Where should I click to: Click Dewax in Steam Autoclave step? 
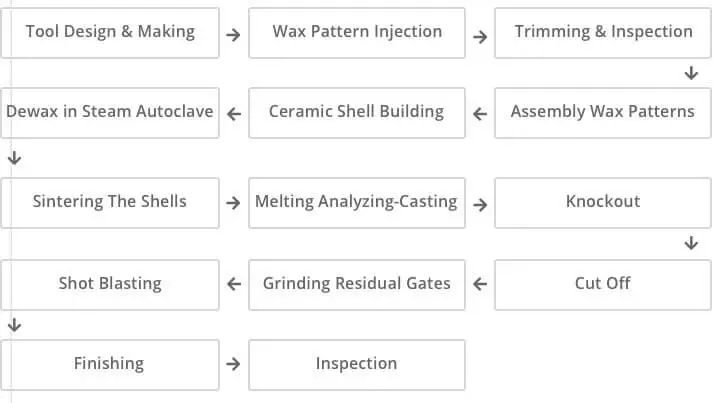(x=110, y=112)
